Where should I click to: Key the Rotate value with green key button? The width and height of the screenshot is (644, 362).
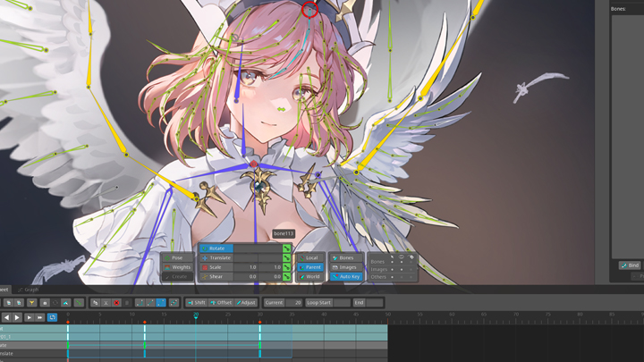coord(287,248)
